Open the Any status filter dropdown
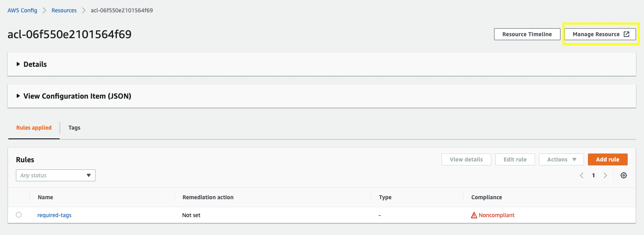The width and height of the screenshot is (644, 235). tap(56, 175)
